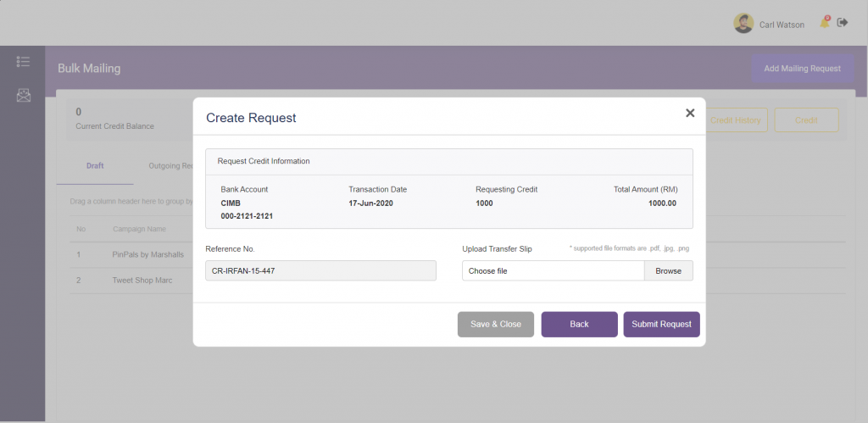This screenshot has width=868, height=423.
Task: Open the list menu sidebar icon
Action: 23,62
